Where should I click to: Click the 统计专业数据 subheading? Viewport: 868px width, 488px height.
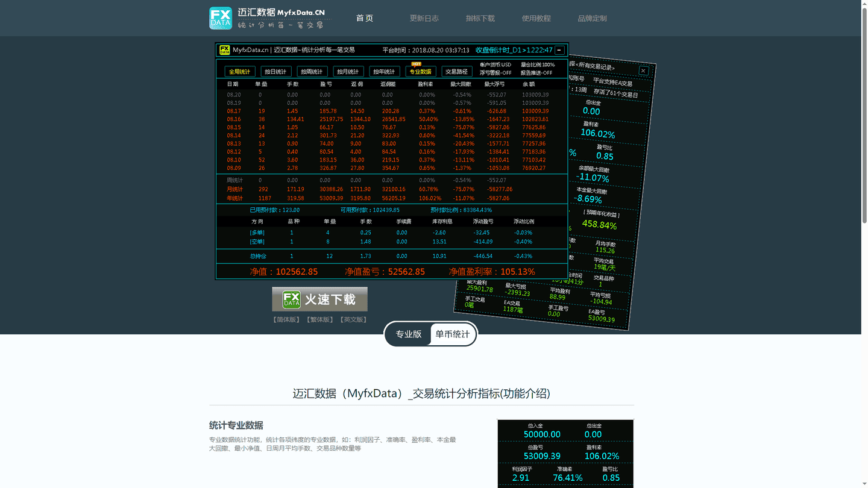click(x=236, y=425)
